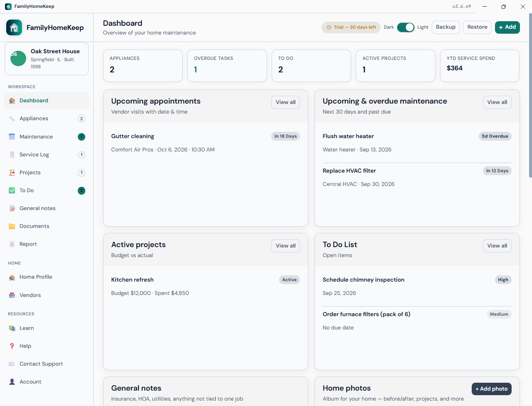Open the Documents sidebar entry
532x406 pixels.
pos(47,226)
